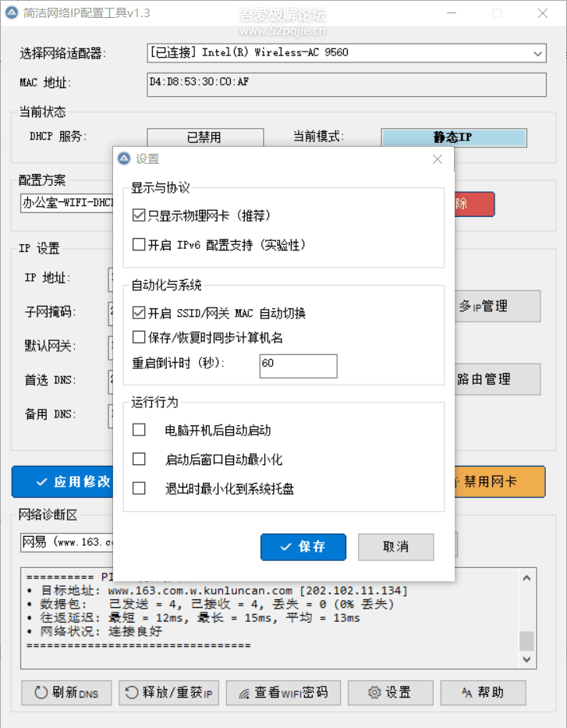
Task: Click the 查看WIFI密码 button
Action: point(284,693)
